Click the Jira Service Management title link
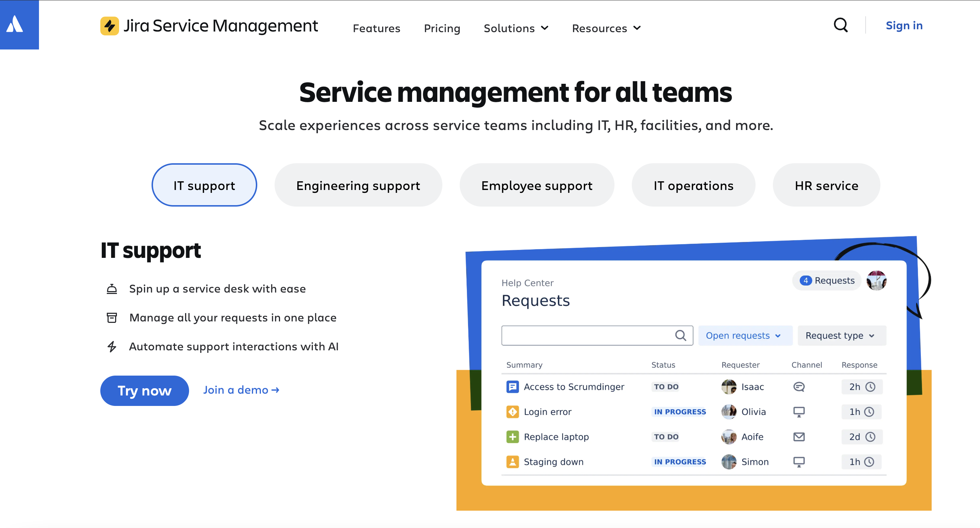 (221, 26)
